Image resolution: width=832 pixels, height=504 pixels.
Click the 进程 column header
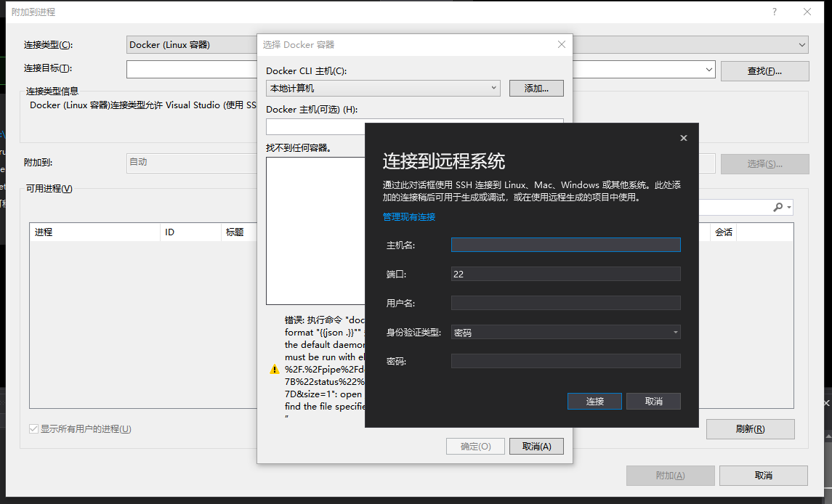point(95,232)
